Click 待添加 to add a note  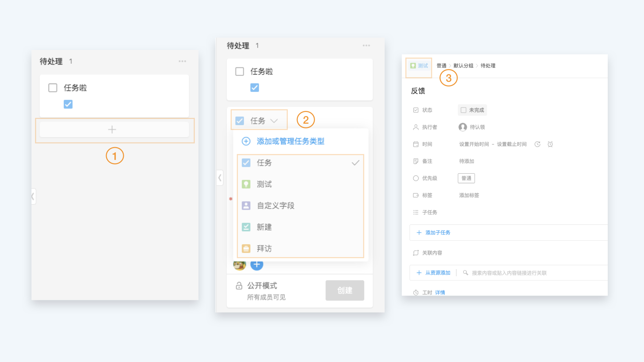[467, 161]
